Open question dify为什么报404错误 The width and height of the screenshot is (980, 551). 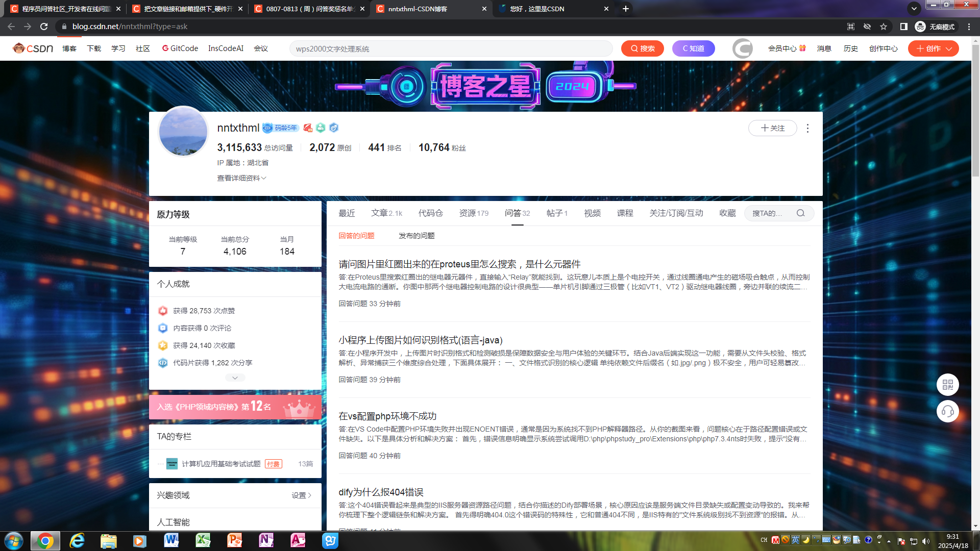(381, 492)
